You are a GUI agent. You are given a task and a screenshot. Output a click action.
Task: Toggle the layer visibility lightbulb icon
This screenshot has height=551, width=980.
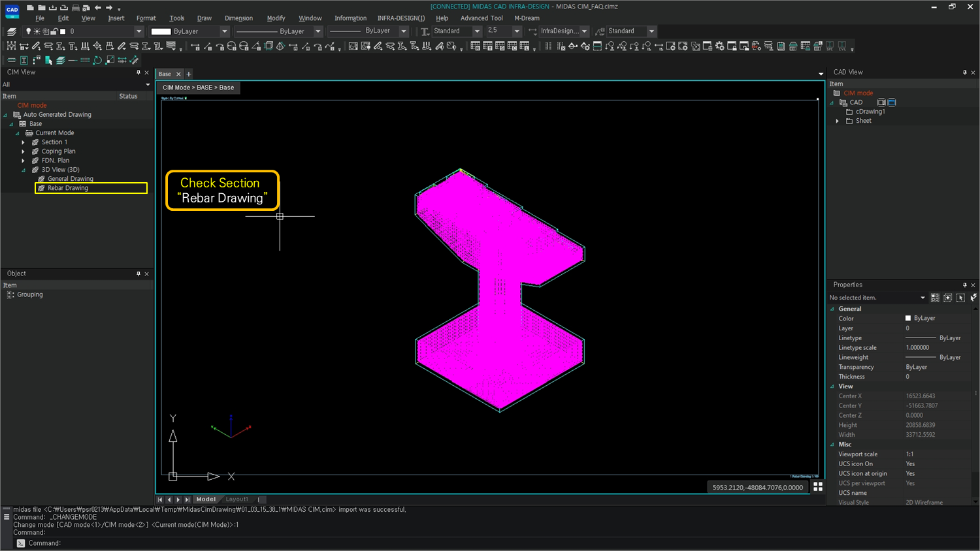coord(29,31)
